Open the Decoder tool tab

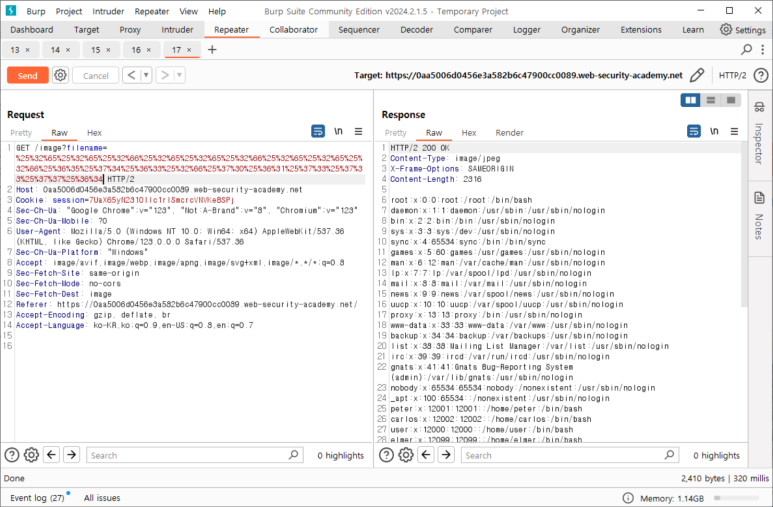pyautogui.click(x=417, y=30)
